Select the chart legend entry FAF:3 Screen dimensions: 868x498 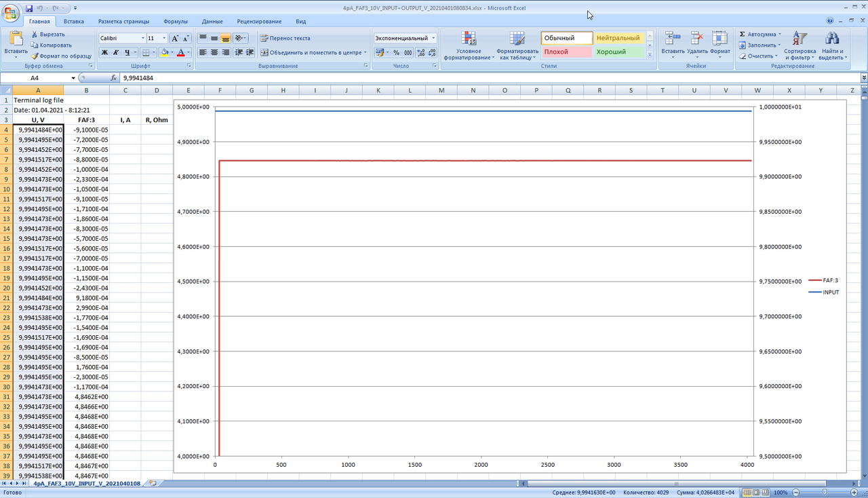pos(824,280)
